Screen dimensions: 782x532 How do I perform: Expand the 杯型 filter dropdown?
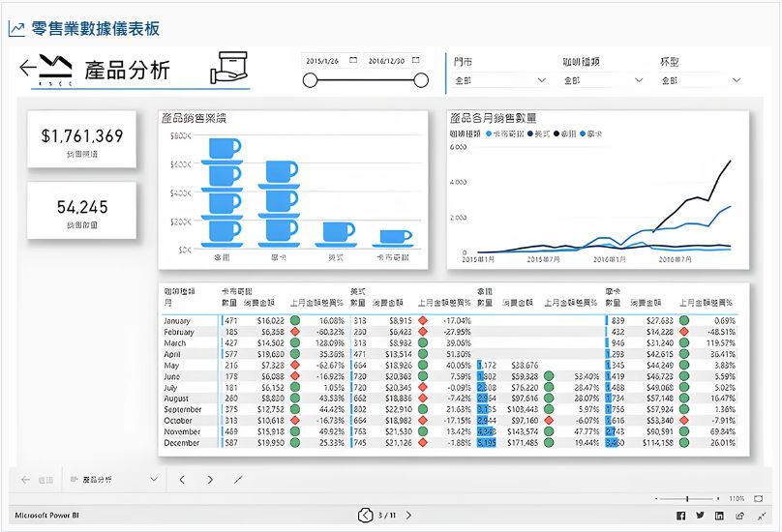737,80
